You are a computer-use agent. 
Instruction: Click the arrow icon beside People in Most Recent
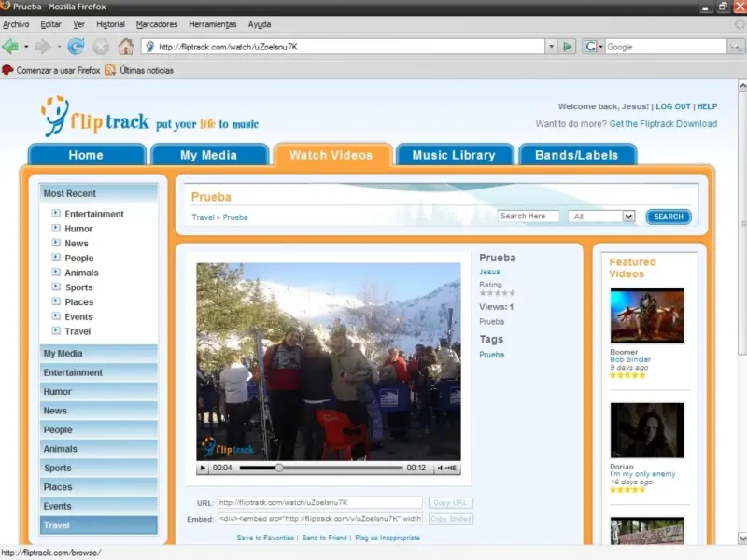point(56,258)
